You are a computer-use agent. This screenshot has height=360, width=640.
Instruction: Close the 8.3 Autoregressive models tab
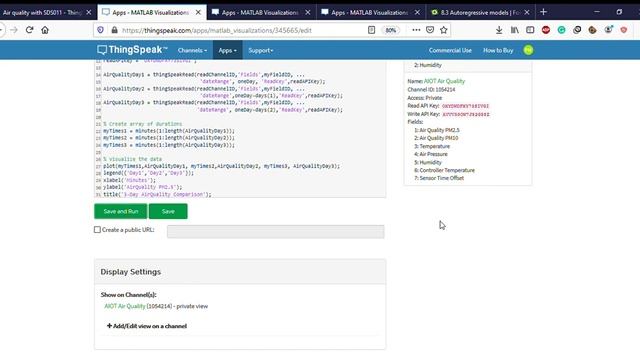pyautogui.click(x=527, y=12)
